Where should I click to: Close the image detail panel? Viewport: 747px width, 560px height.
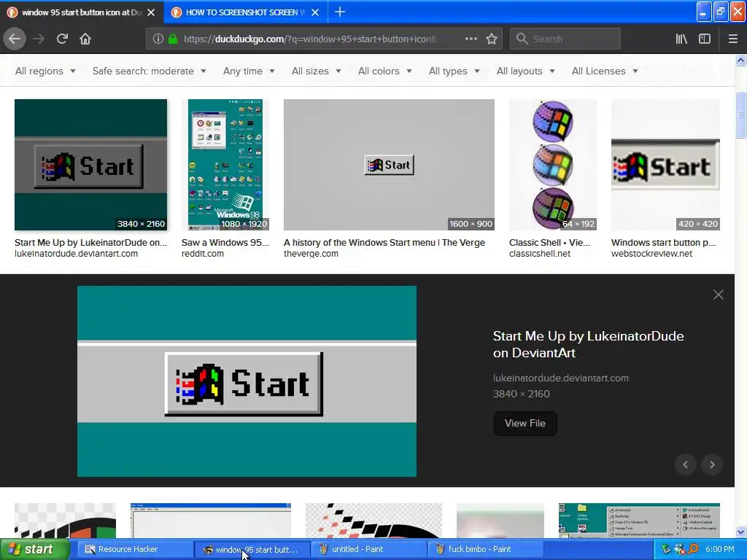click(x=719, y=295)
